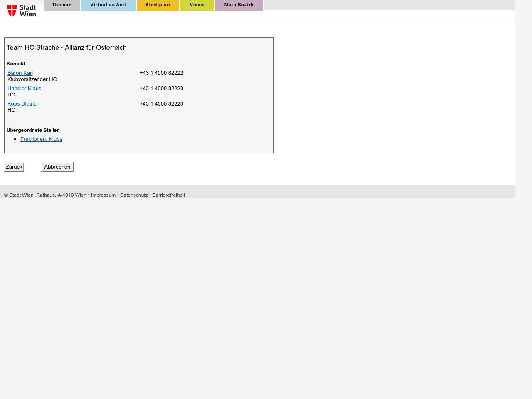Open the Impressum footer link

103,195
